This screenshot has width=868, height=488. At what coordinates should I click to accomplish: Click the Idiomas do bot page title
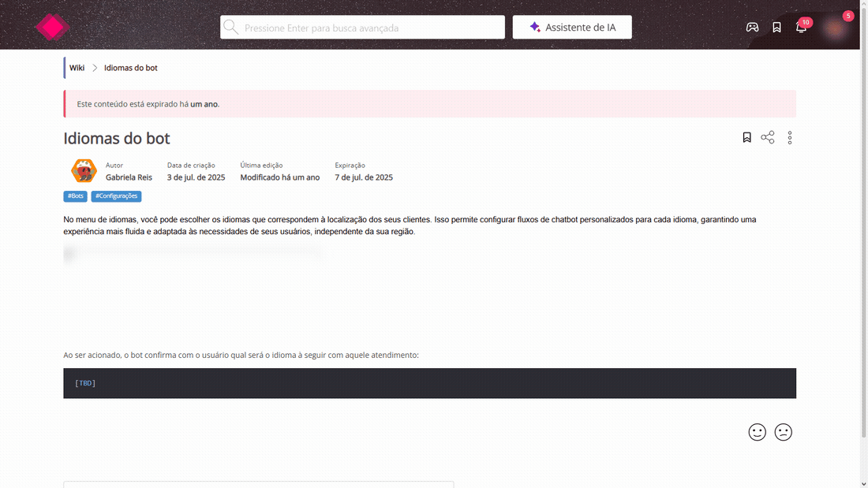coord(117,138)
